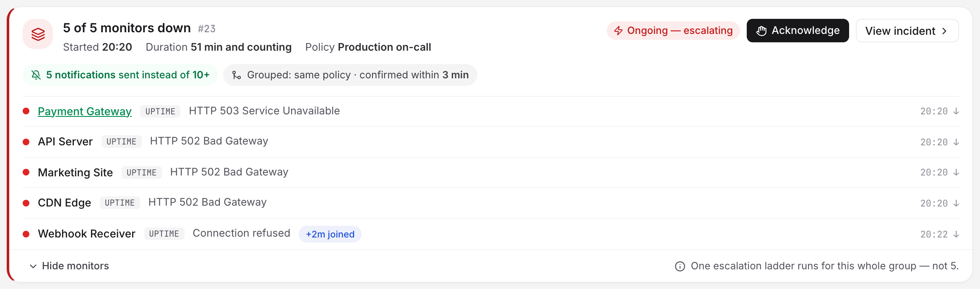The image size is (980, 289).
Task: Click CDN Edge's HTTP 502 Bad Gateway message
Action: click(207, 202)
